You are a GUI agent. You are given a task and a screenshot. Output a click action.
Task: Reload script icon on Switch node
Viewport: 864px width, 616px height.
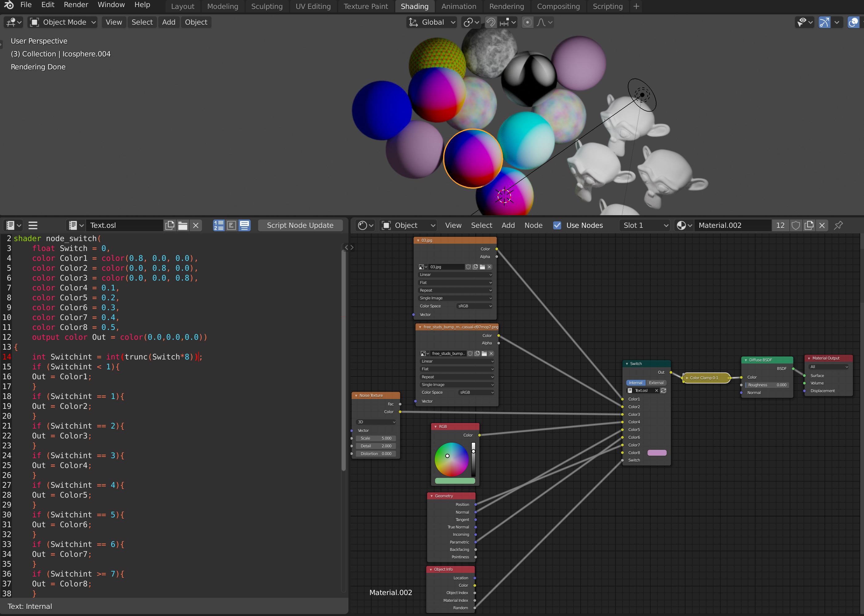point(663,390)
